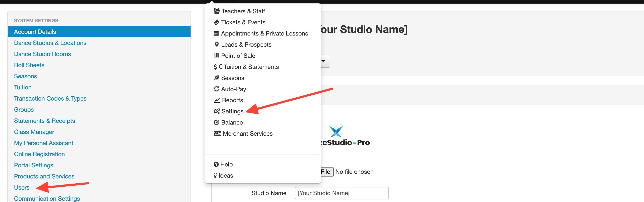Screen dimensions: 644x202
Task: Go to Dance Studios & Locations settings
Action: coord(50,43)
